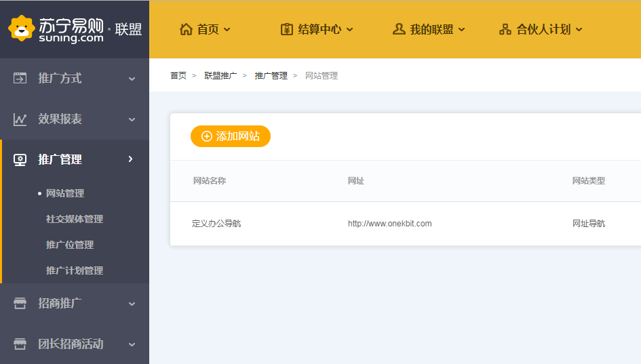Expand the 推广方式 sidebar chevron
The height and width of the screenshot is (364, 641).
132,79
